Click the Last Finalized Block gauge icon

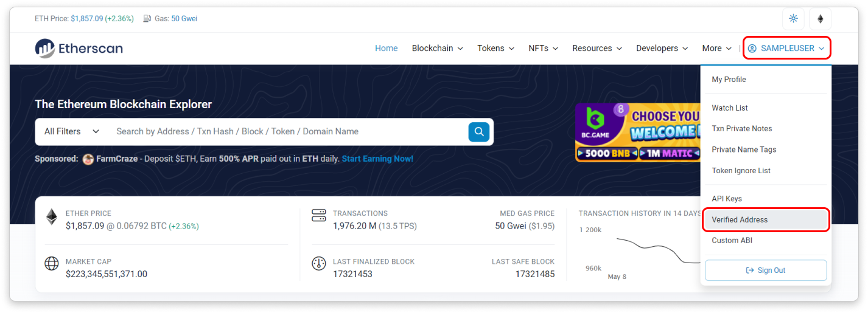(319, 264)
